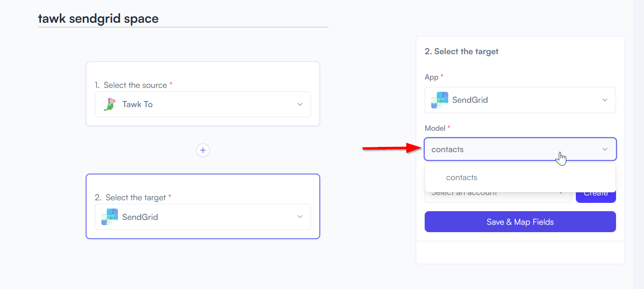Click the SendGrid logo in target card
Viewport: 644px width, 289px height.
coord(110,217)
